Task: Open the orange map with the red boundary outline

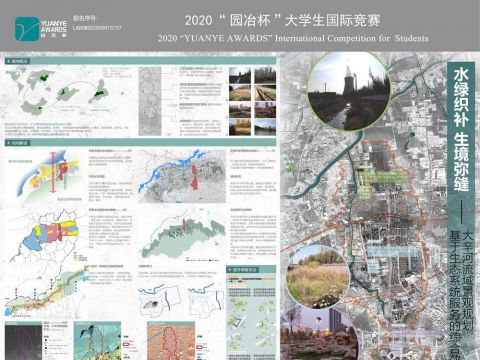Action: point(171,341)
